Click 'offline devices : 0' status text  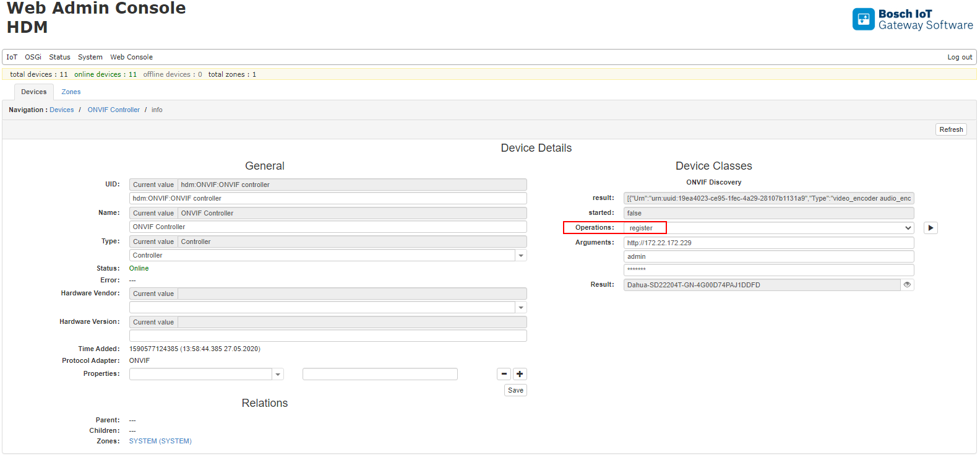pos(173,74)
